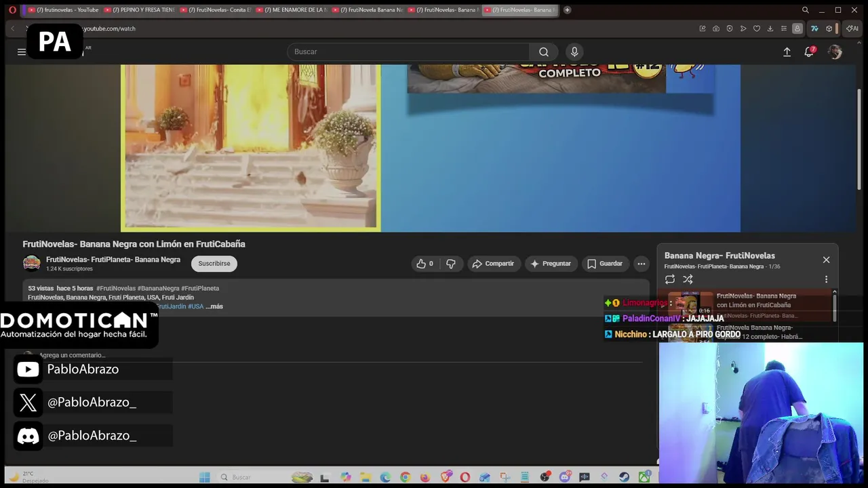The width and height of the screenshot is (868, 488).
Task: Open Steam from taskbar
Action: click(x=624, y=477)
